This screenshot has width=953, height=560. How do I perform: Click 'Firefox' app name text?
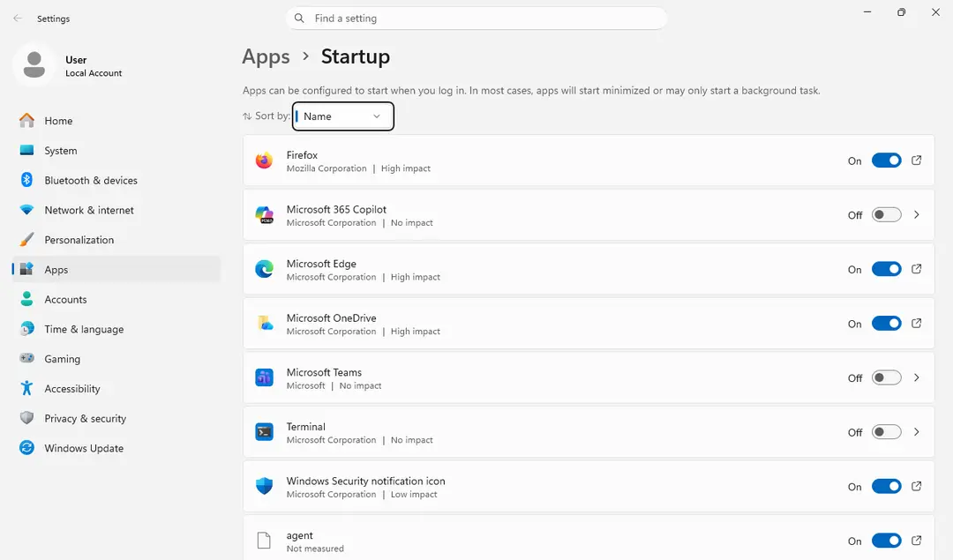click(302, 155)
